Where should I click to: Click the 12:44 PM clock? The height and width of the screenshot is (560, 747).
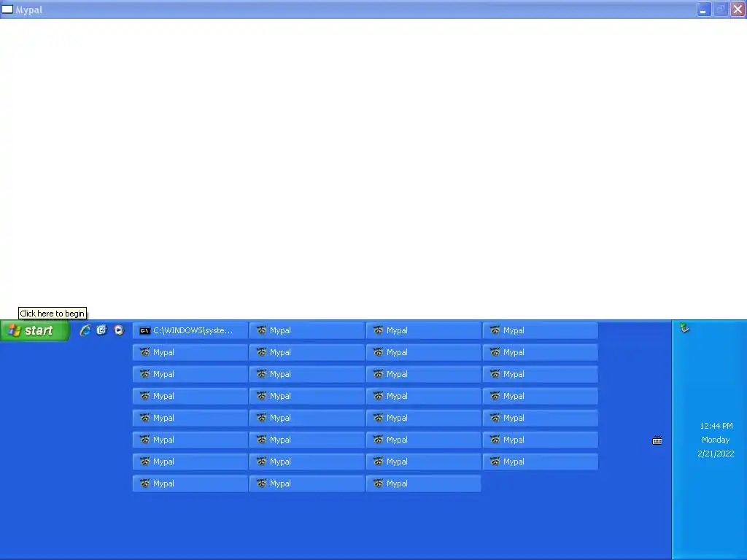point(716,426)
